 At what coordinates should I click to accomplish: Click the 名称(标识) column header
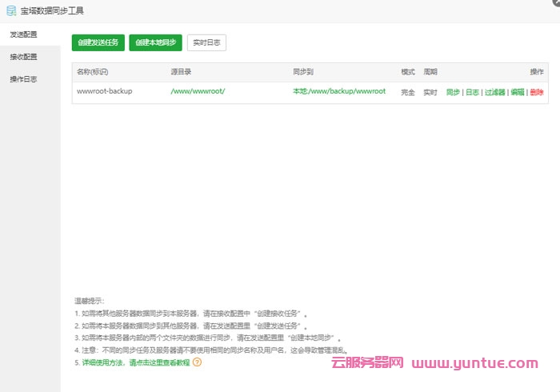pos(94,72)
